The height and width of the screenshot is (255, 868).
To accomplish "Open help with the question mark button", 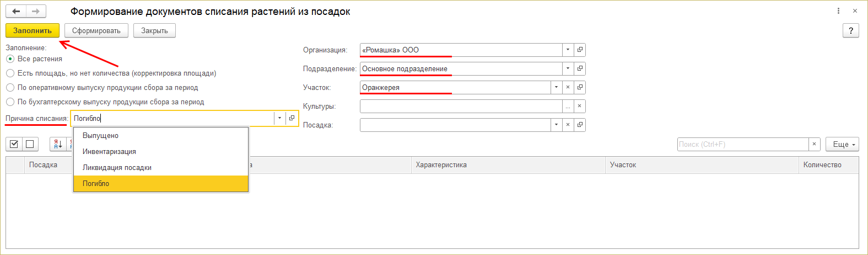I will [851, 31].
